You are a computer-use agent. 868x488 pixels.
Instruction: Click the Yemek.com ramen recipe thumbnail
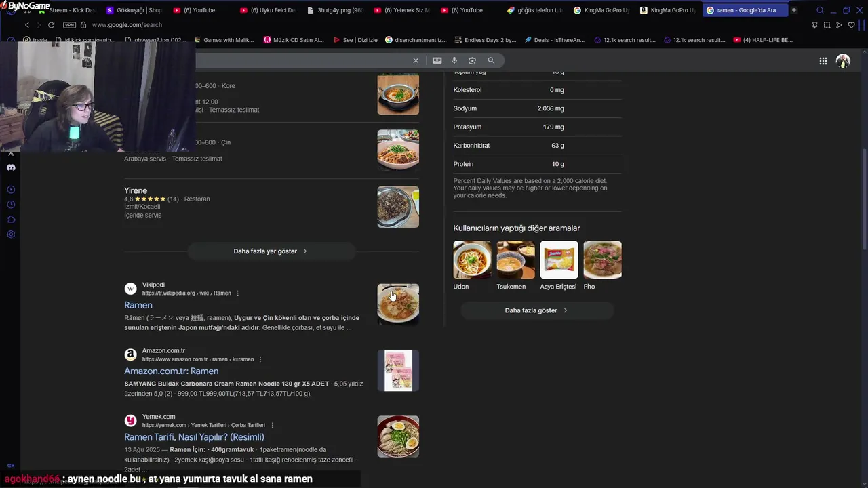[398, 436]
